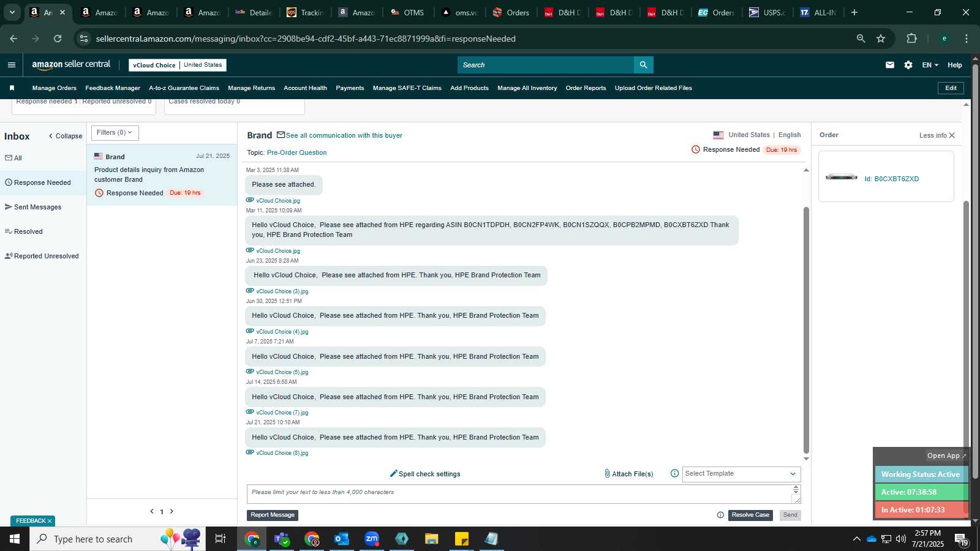Open Chrome zoom magnifier in address bar
This screenshot has width=980, height=551.
point(861,39)
